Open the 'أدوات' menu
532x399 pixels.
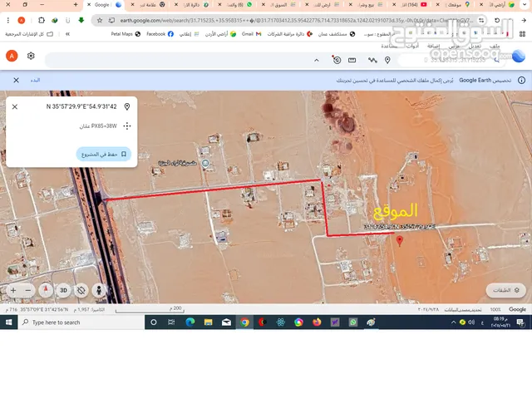click(412, 46)
